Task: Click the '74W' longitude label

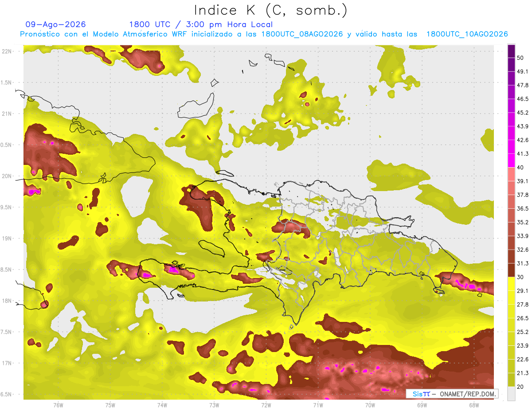Action: 162,405
